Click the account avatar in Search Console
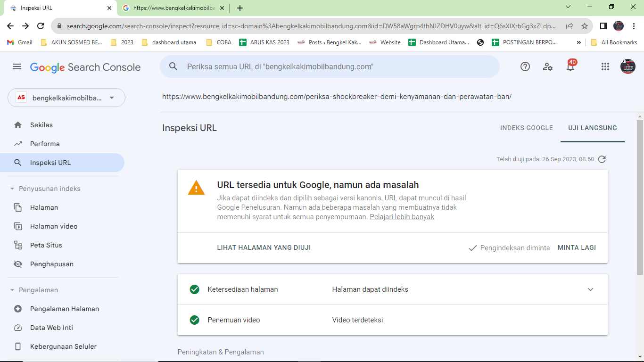 628,66
